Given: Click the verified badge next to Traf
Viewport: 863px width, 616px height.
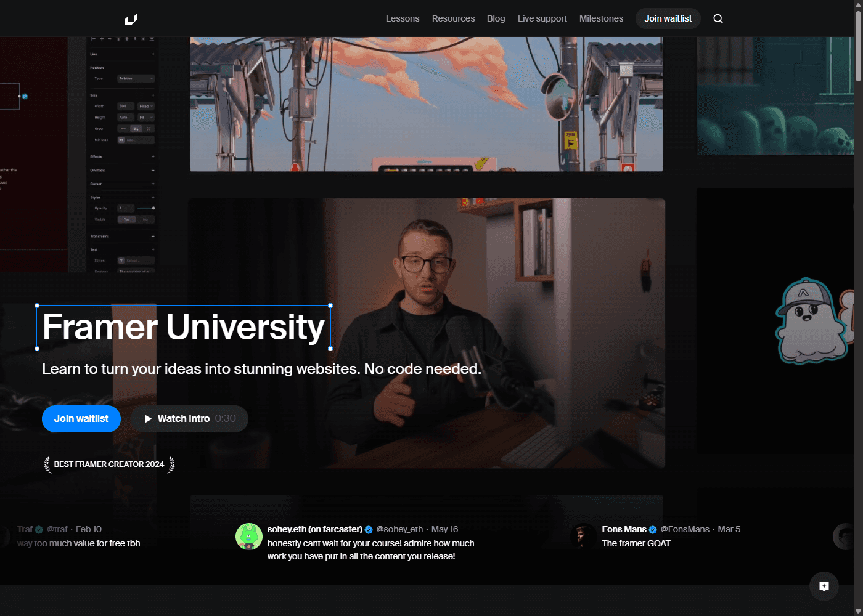Looking at the screenshot, I should (39, 530).
